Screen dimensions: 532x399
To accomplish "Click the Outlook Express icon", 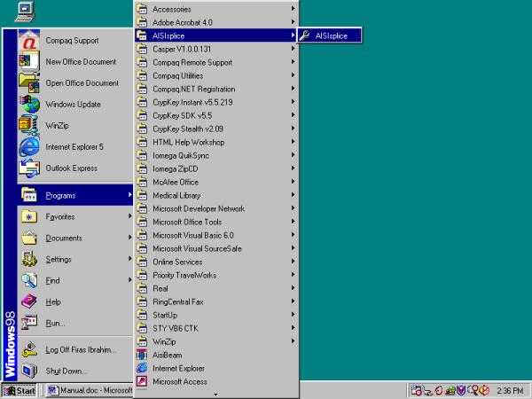I will (29, 168).
